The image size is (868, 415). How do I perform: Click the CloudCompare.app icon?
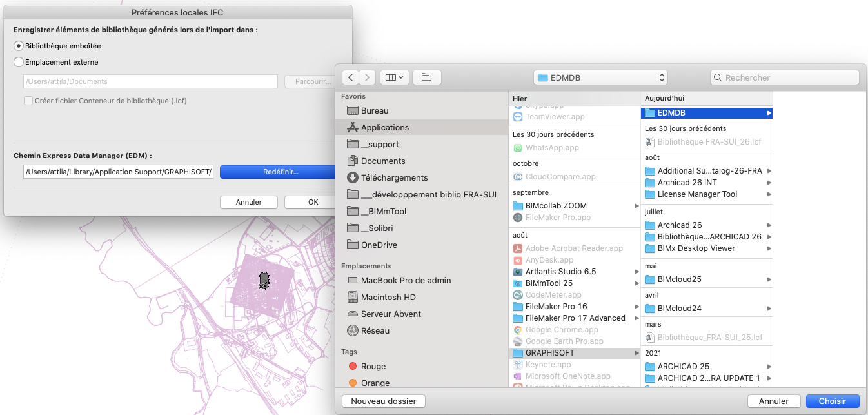point(518,177)
